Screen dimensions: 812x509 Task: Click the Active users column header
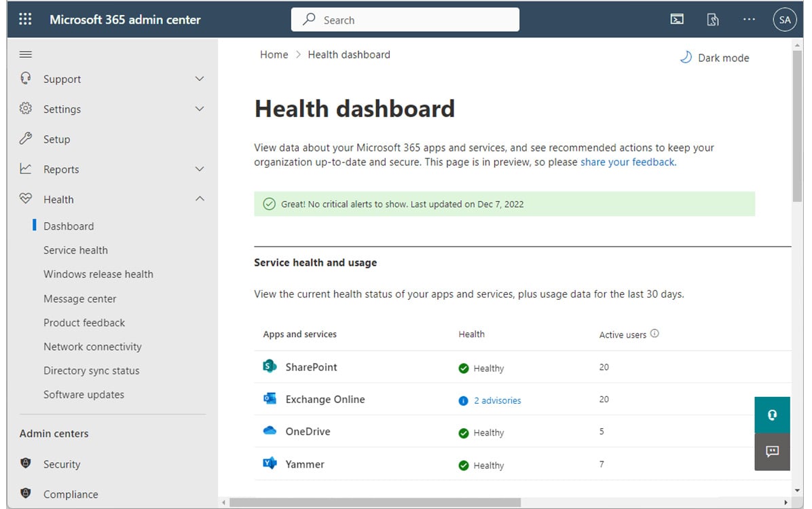[623, 335]
